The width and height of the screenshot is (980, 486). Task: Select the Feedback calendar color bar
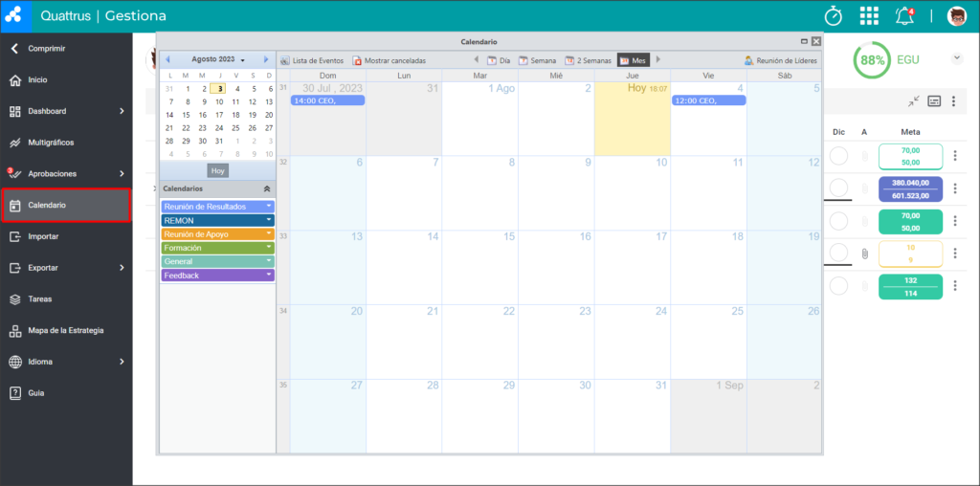coord(218,275)
